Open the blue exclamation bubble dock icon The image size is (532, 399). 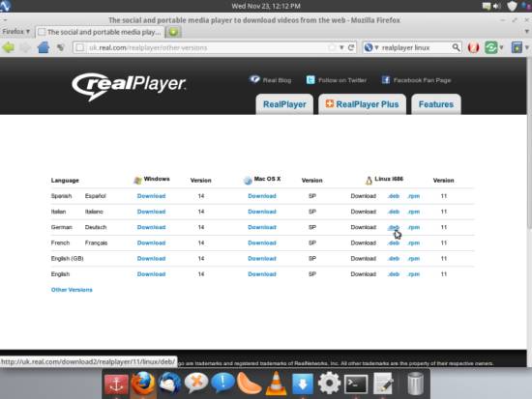[x=222, y=384]
